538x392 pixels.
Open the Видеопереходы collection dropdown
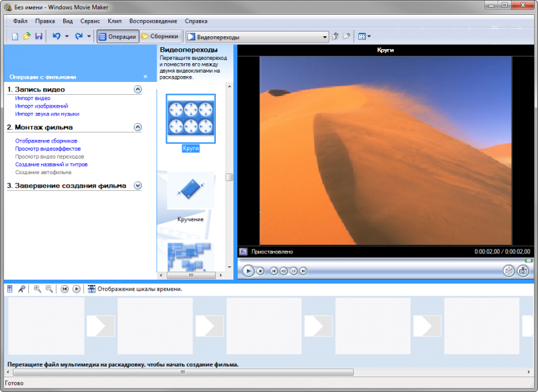[x=325, y=37]
